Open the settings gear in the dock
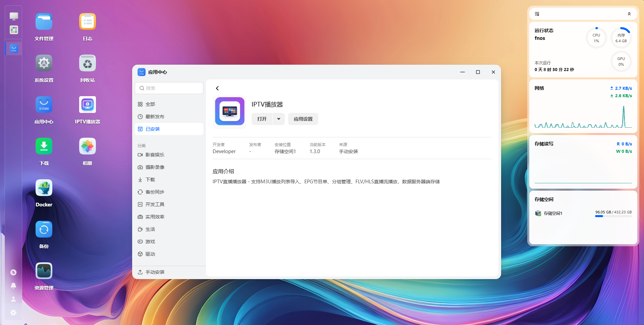 (x=13, y=313)
